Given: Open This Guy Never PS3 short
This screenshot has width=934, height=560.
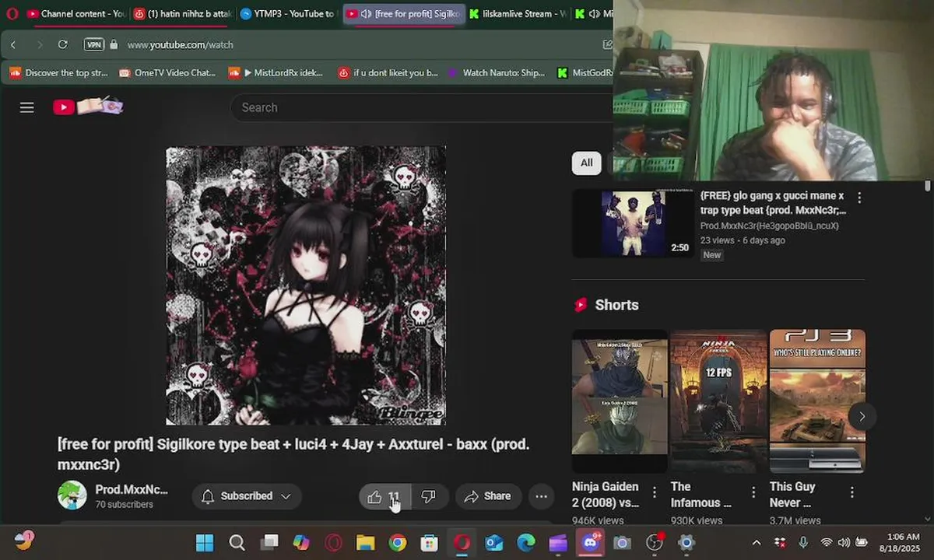Looking at the screenshot, I should point(817,401).
